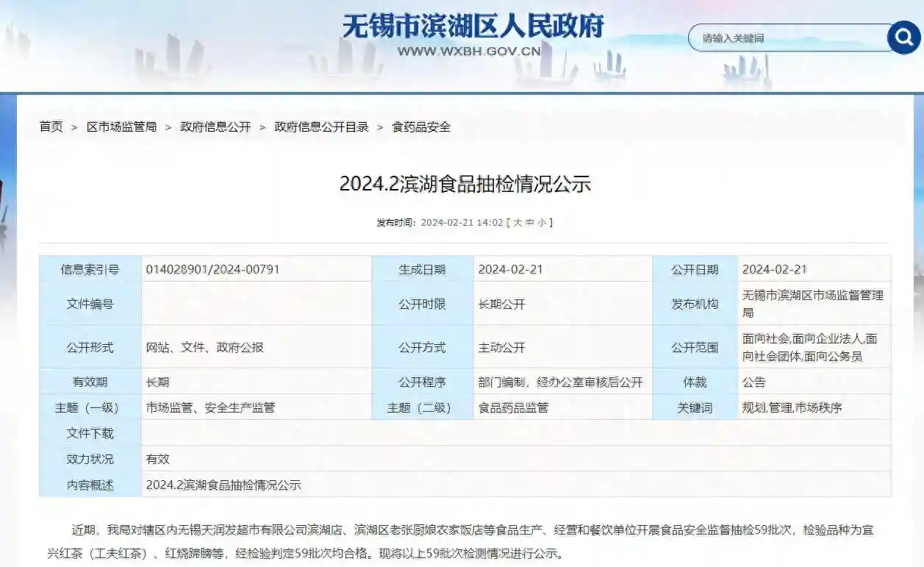Click the 公开程序 value 部门编制，经办公室审核后公开
The width and height of the screenshot is (924, 567).
(561, 382)
